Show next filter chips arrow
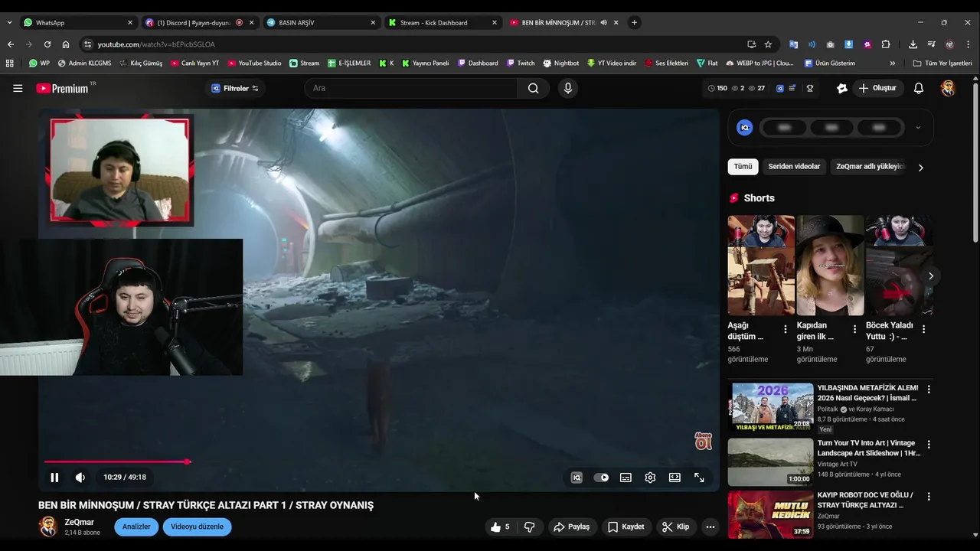This screenshot has width=980, height=551. tap(920, 168)
